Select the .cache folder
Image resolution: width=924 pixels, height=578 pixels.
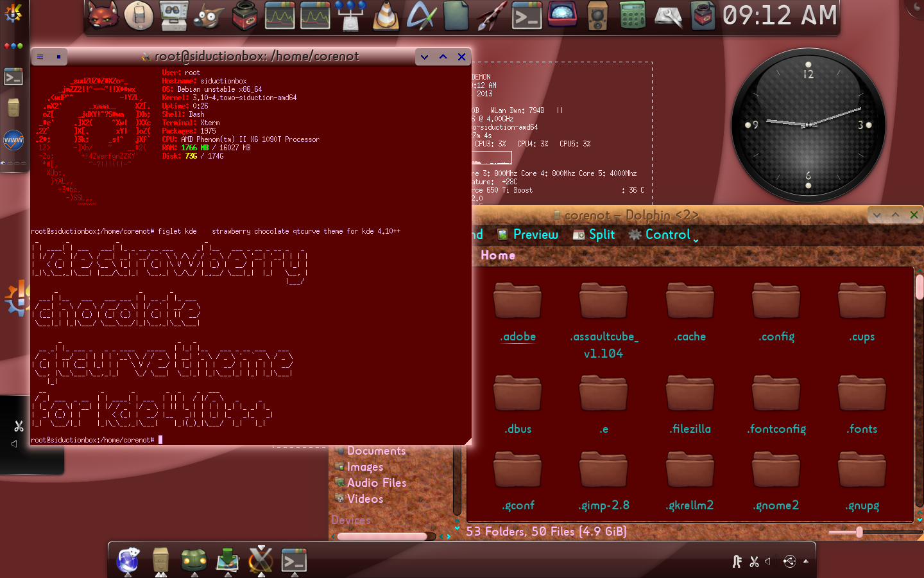pos(690,313)
